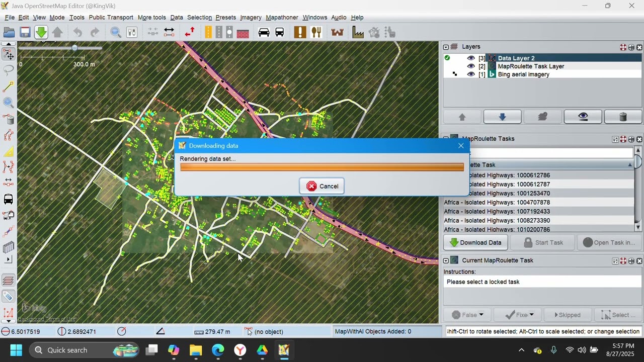This screenshot has width=644, height=362.
Task: Click the bus public transport icon in left toolbar
Action: point(9,199)
